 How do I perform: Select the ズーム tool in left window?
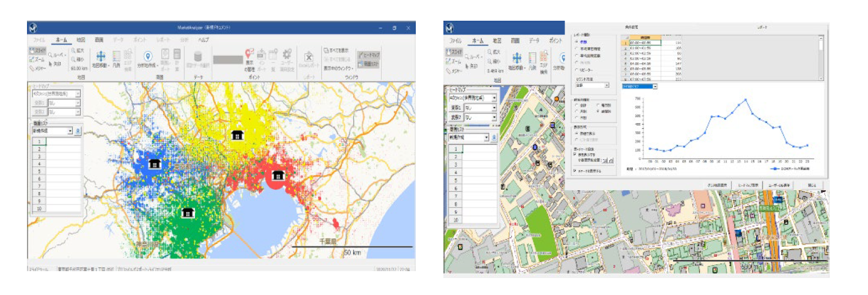pyautogui.click(x=36, y=59)
